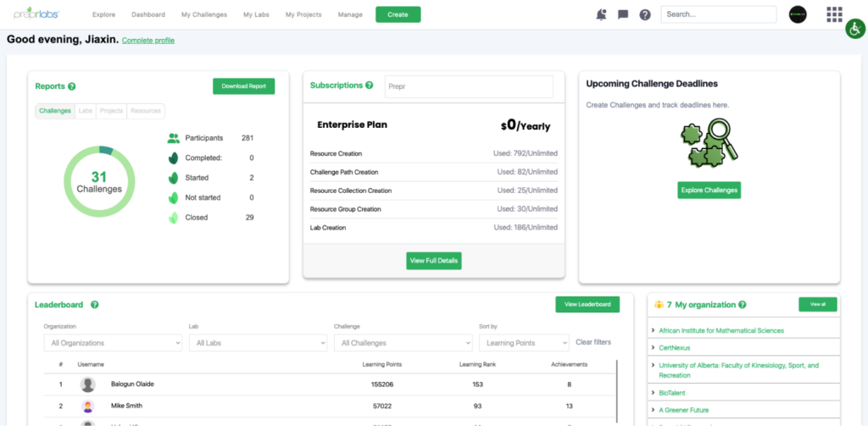Open Dashboard in top navigation
Viewport: 868px width, 426px height.
tap(147, 15)
